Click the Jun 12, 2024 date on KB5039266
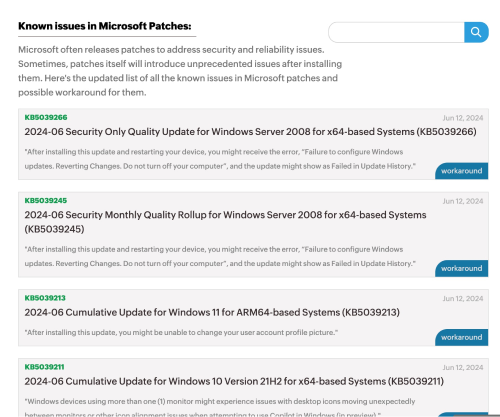This screenshot has width=500, height=417. click(x=463, y=118)
